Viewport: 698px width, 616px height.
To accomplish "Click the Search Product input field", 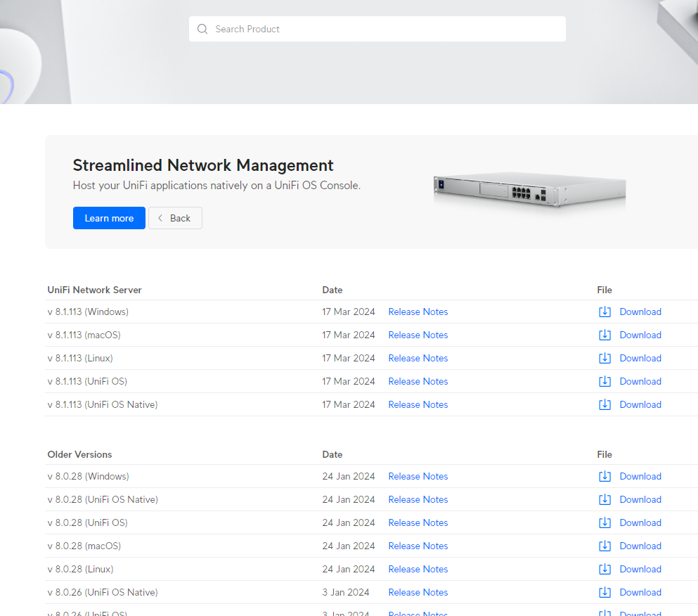I will [x=377, y=29].
